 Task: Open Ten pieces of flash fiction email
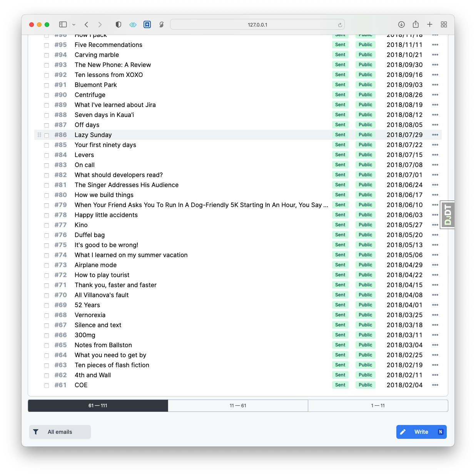click(112, 365)
